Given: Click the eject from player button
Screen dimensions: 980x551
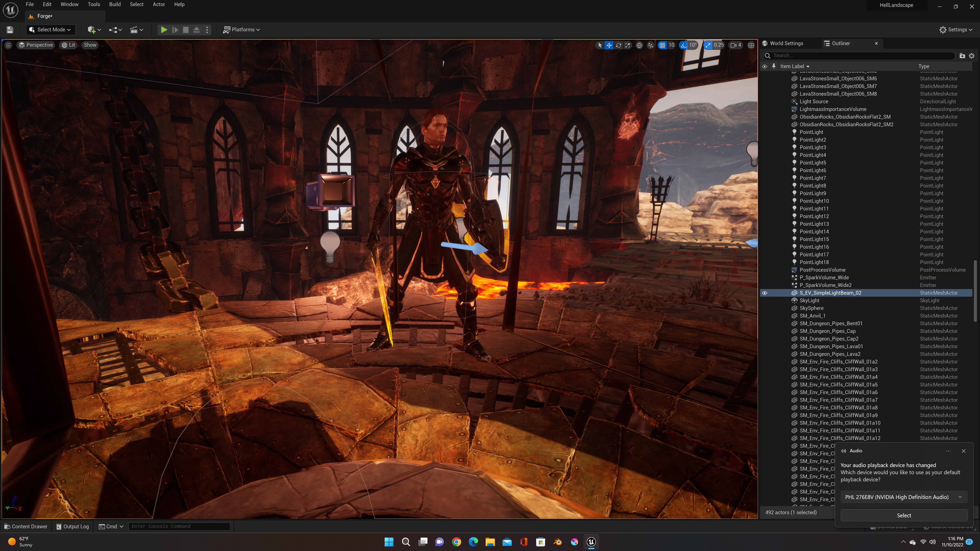Looking at the screenshot, I should [x=197, y=30].
